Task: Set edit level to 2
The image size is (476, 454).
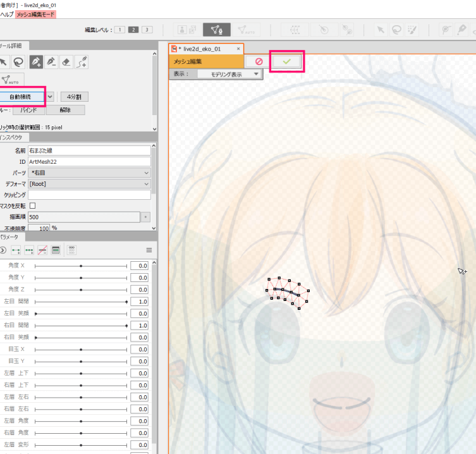Action: 133,30
